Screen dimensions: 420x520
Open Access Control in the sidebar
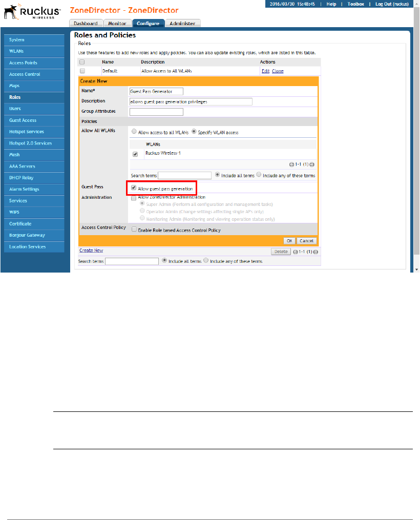point(34,74)
